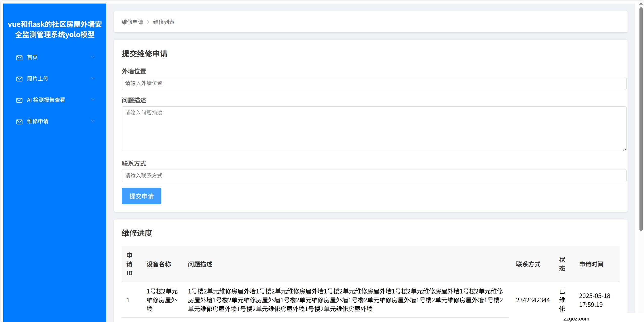Click into the 问题描述 text area

click(374, 129)
